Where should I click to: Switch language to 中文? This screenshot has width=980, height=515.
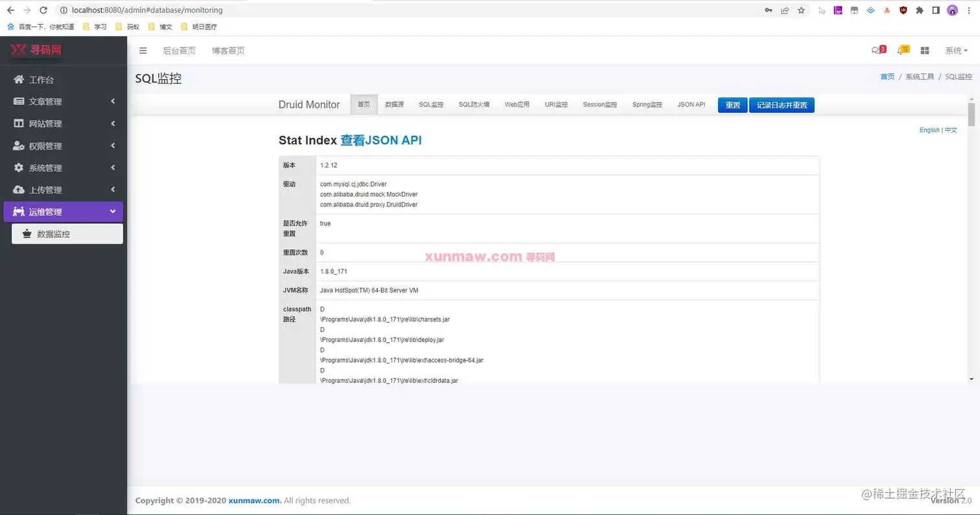point(951,130)
